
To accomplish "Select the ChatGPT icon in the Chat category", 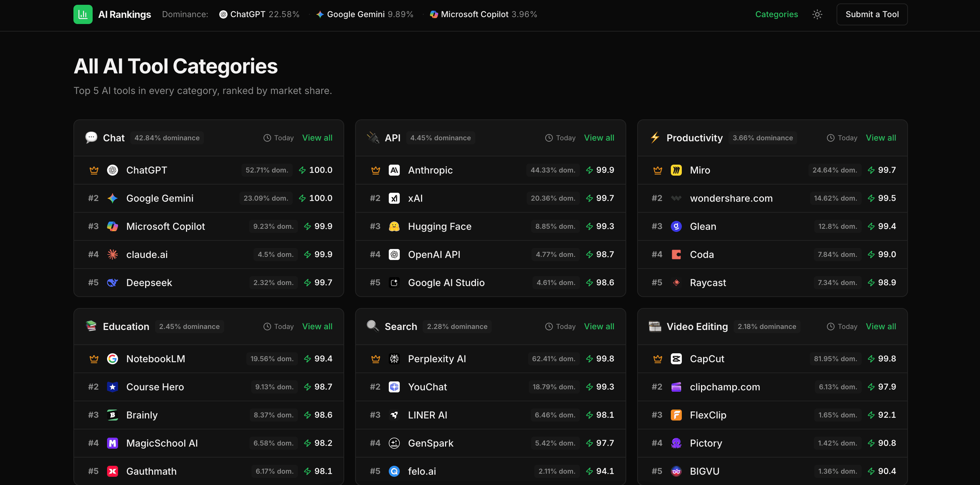I will point(113,170).
